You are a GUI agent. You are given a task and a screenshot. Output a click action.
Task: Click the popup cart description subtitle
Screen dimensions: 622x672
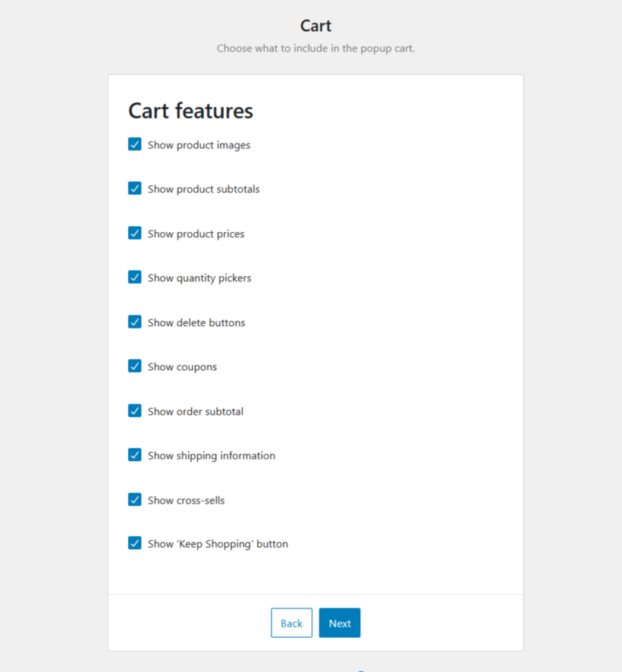pyautogui.click(x=316, y=48)
